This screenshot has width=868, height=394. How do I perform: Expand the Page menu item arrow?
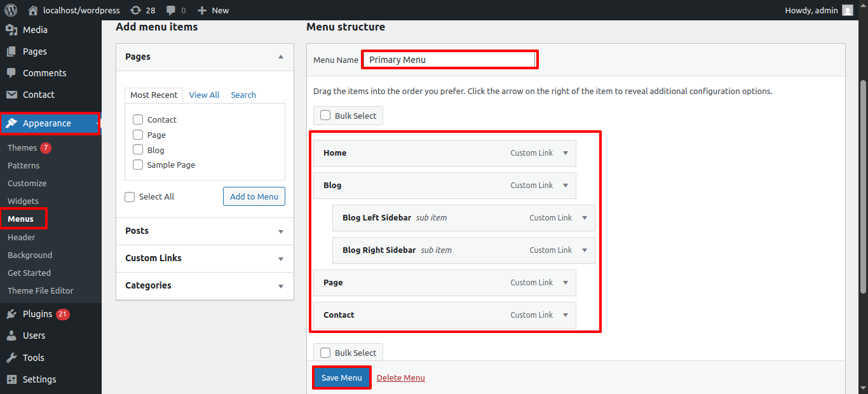pyautogui.click(x=566, y=283)
